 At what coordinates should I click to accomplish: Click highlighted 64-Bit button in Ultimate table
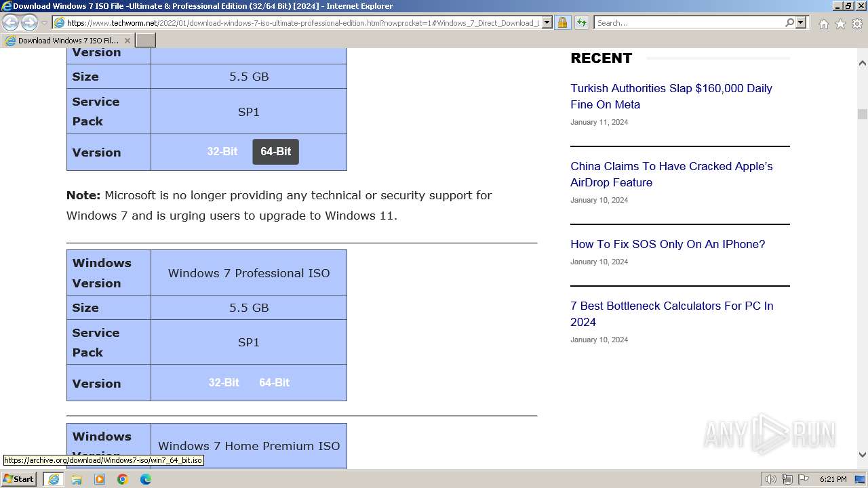(276, 152)
